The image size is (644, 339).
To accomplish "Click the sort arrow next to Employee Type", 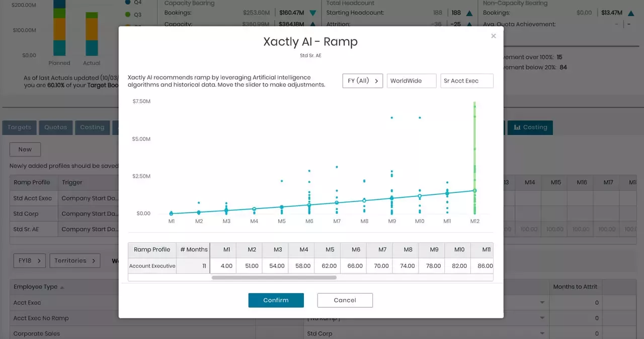I will pos(62,288).
